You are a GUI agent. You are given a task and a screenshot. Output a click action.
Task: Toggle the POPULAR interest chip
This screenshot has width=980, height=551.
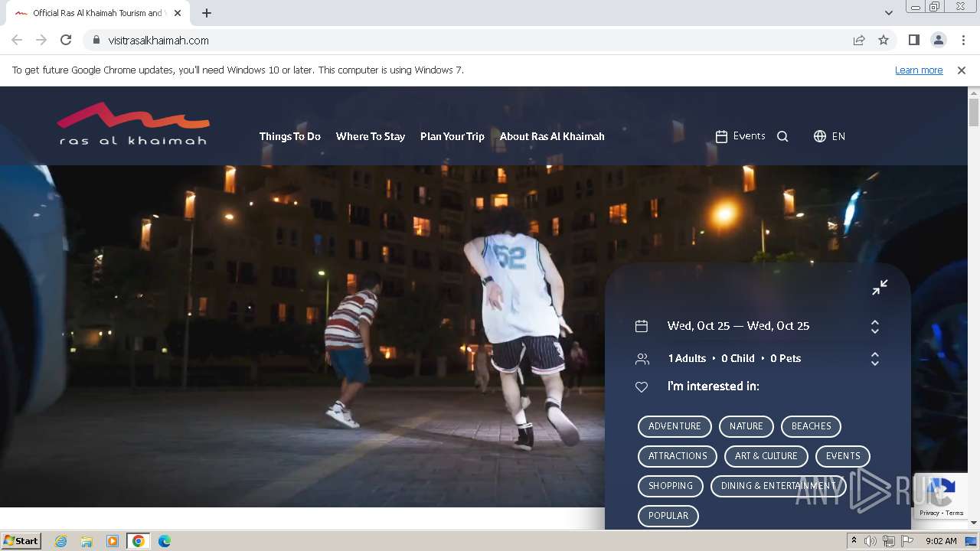[668, 516]
